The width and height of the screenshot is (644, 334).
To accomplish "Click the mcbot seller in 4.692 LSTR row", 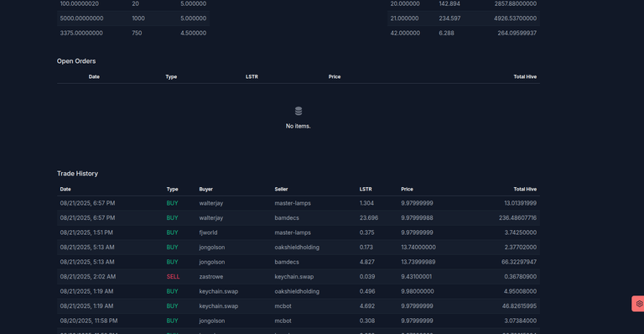I will 283,306.
